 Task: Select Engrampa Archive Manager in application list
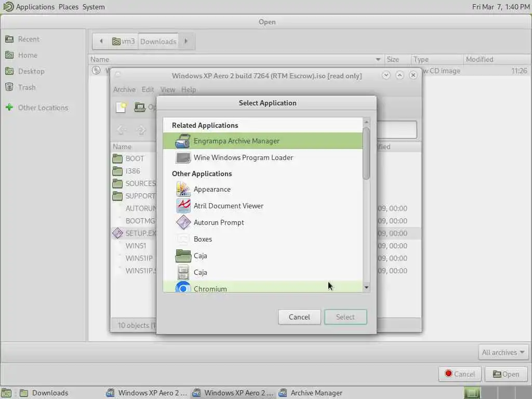coord(262,141)
